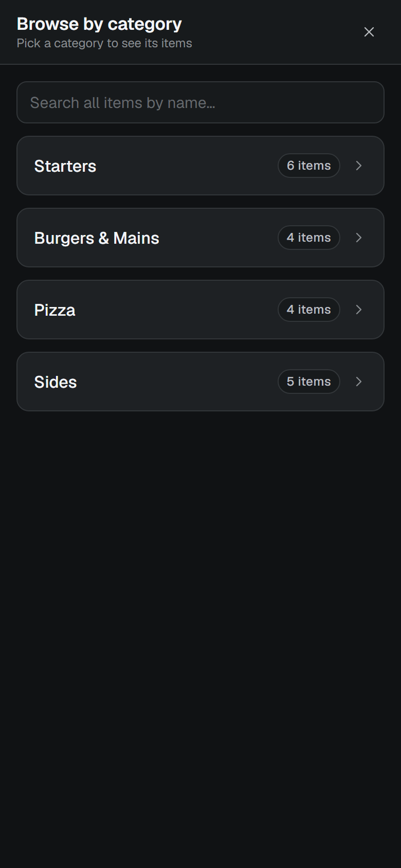Click the 5 items badge on Sides
Viewport: 401px width, 868px height.
point(309,382)
